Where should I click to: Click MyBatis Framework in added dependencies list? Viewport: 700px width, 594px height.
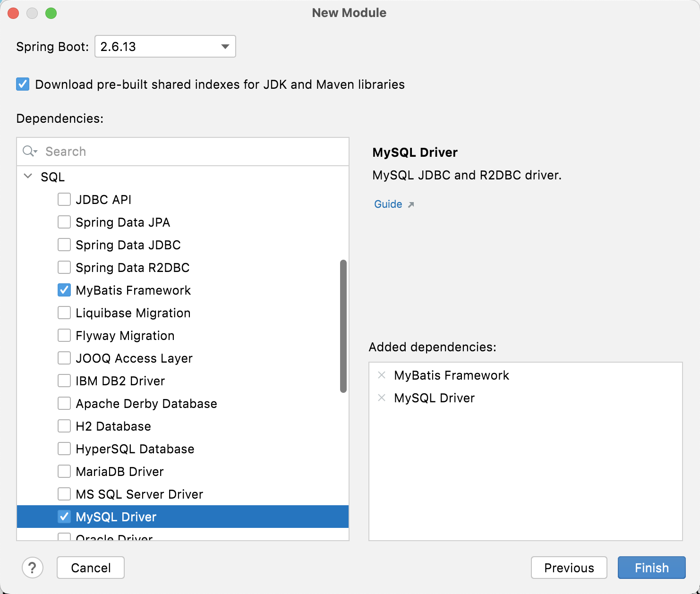point(452,375)
